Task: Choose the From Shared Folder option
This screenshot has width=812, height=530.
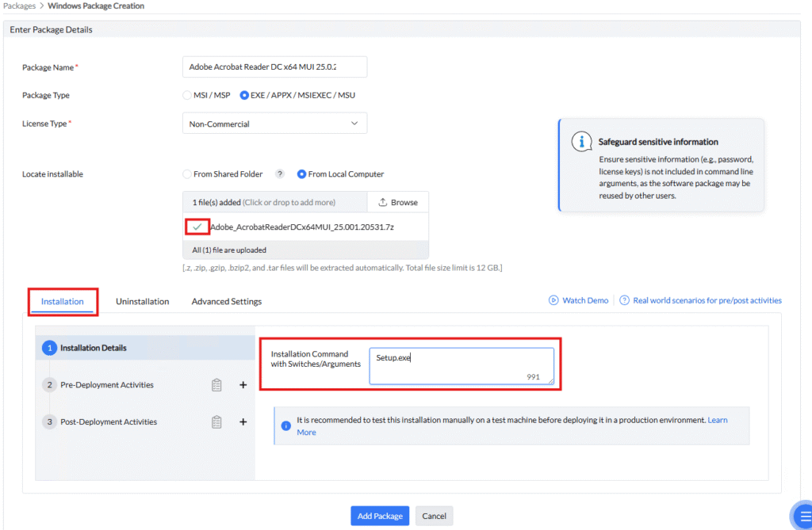Action: point(187,174)
